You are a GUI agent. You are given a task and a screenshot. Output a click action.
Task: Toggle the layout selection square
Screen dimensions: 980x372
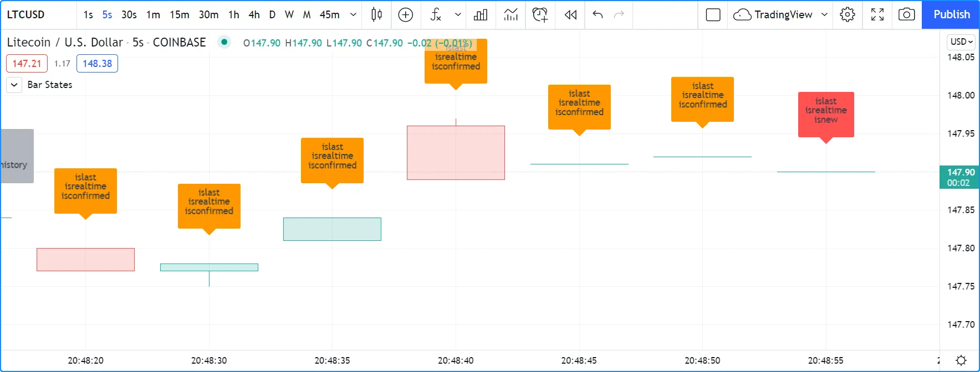pyautogui.click(x=713, y=15)
